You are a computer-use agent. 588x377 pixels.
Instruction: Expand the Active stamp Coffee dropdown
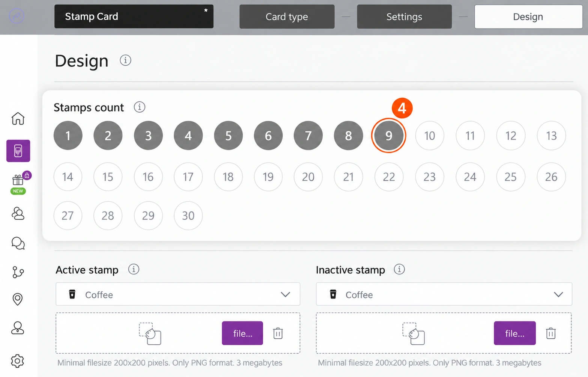[x=178, y=294]
